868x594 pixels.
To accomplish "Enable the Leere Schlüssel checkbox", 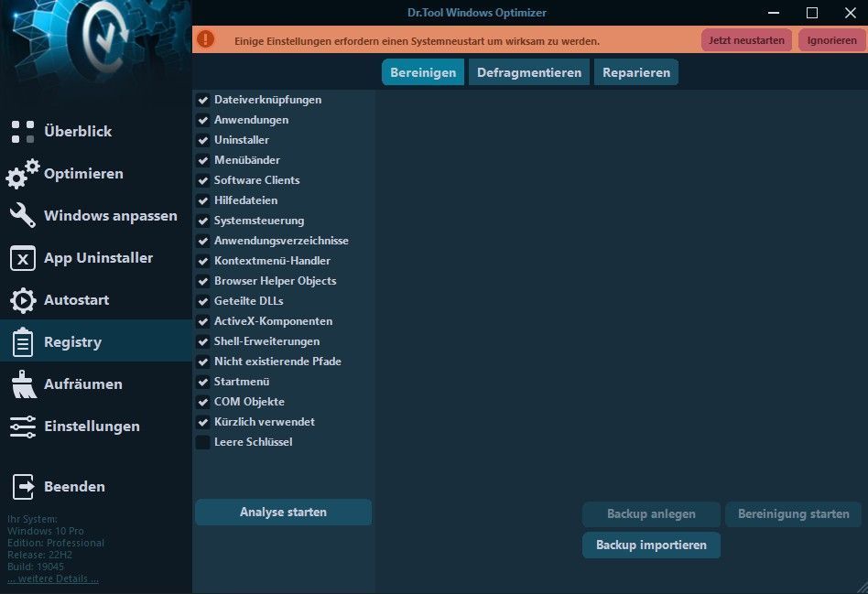I will 203,442.
